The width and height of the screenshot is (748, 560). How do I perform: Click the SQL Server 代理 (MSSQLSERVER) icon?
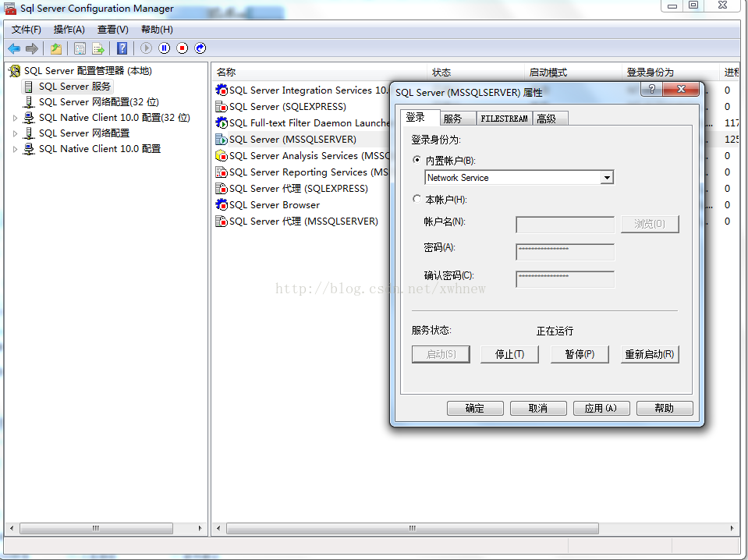[x=222, y=222]
